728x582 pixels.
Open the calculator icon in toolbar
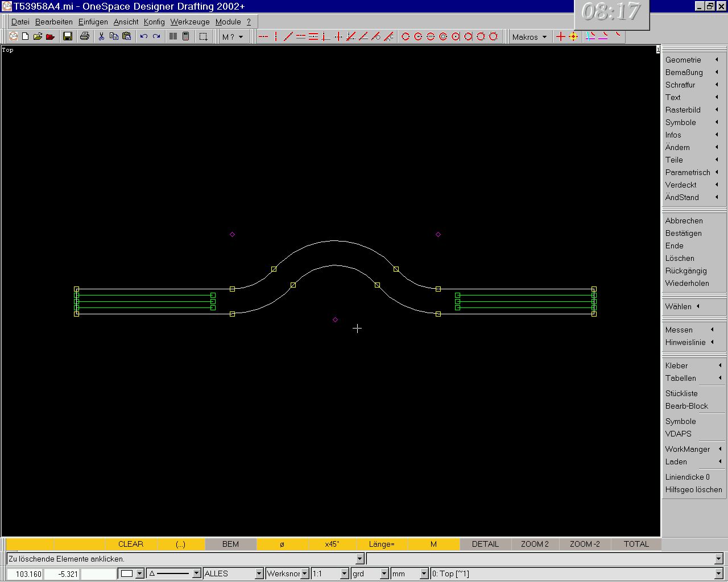(x=185, y=36)
